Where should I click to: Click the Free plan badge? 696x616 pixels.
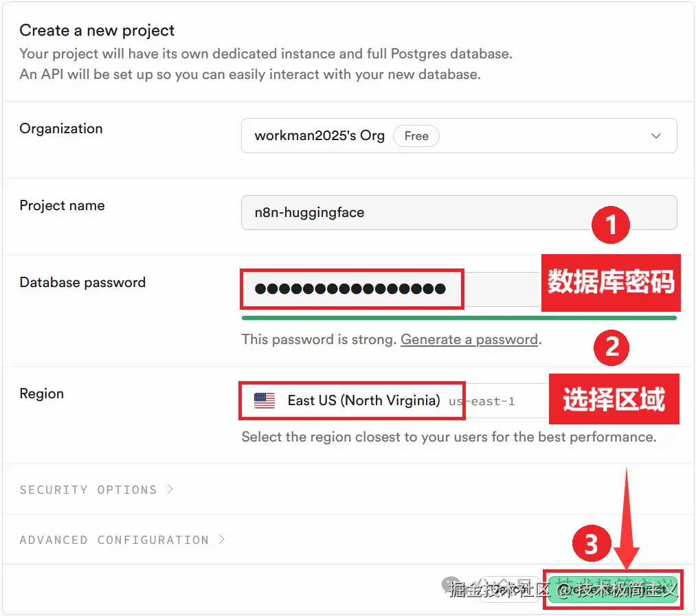[416, 136]
